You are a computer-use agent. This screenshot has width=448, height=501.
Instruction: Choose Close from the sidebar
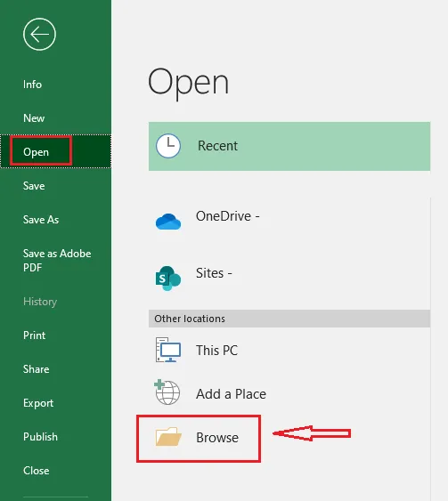[x=37, y=471]
